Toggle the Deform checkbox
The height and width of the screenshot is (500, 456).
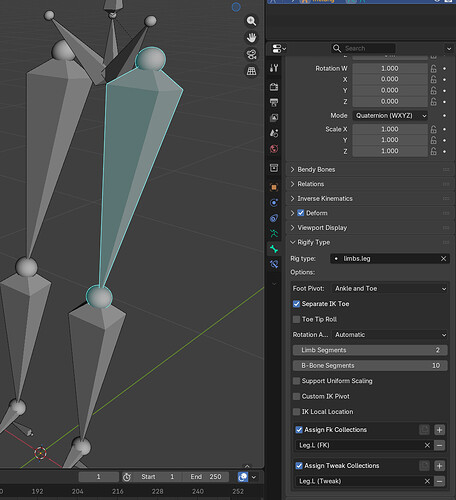[x=301, y=213]
